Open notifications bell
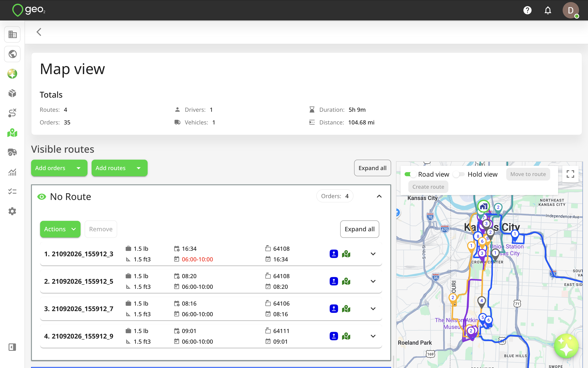The image size is (588, 368). (548, 10)
